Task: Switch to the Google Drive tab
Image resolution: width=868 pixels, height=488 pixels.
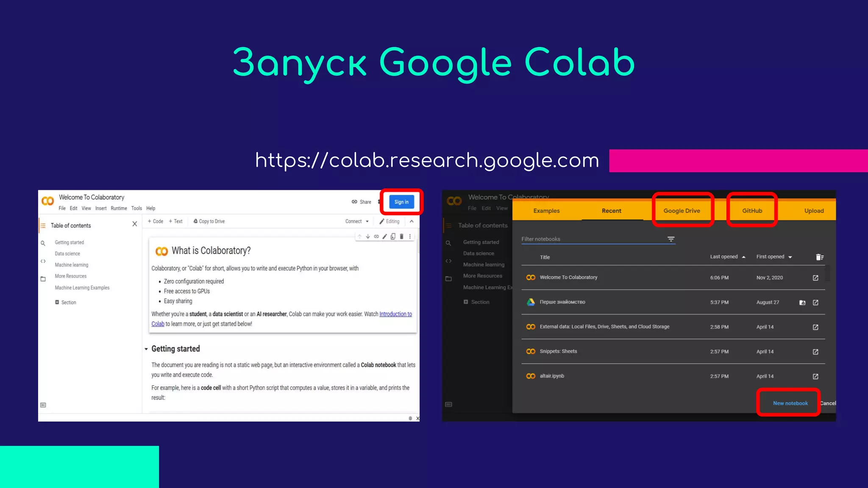Action: click(x=682, y=211)
